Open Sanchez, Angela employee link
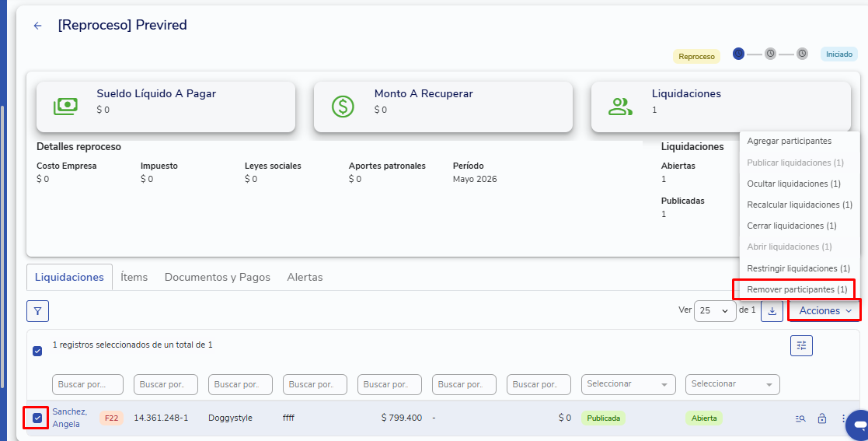The height and width of the screenshot is (441, 868). point(70,418)
